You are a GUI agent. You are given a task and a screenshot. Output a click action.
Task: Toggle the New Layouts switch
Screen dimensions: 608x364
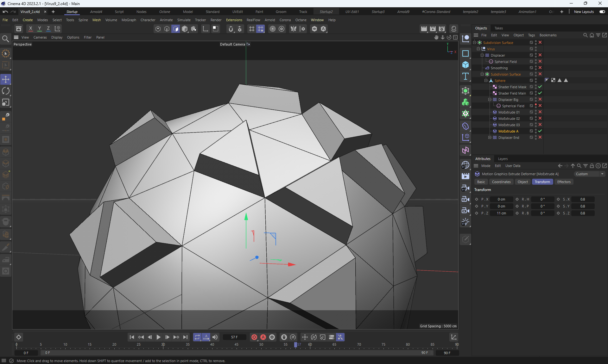tap(602, 12)
